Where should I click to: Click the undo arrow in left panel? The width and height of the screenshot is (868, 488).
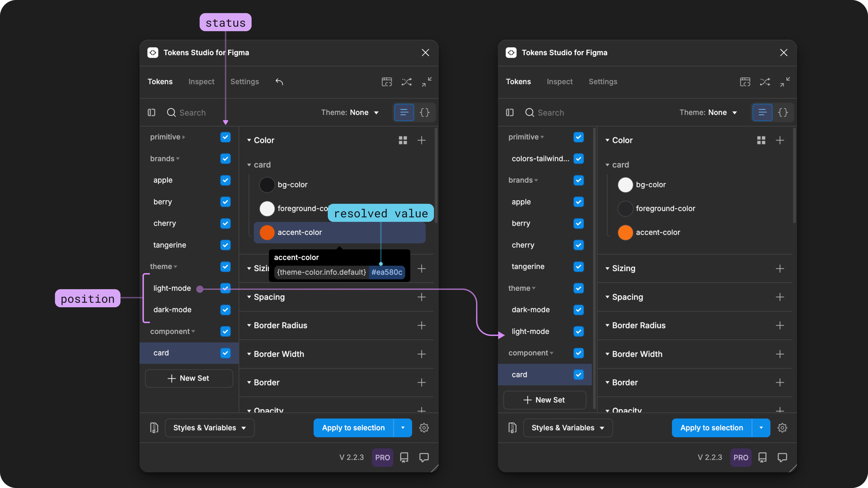(279, 82)
